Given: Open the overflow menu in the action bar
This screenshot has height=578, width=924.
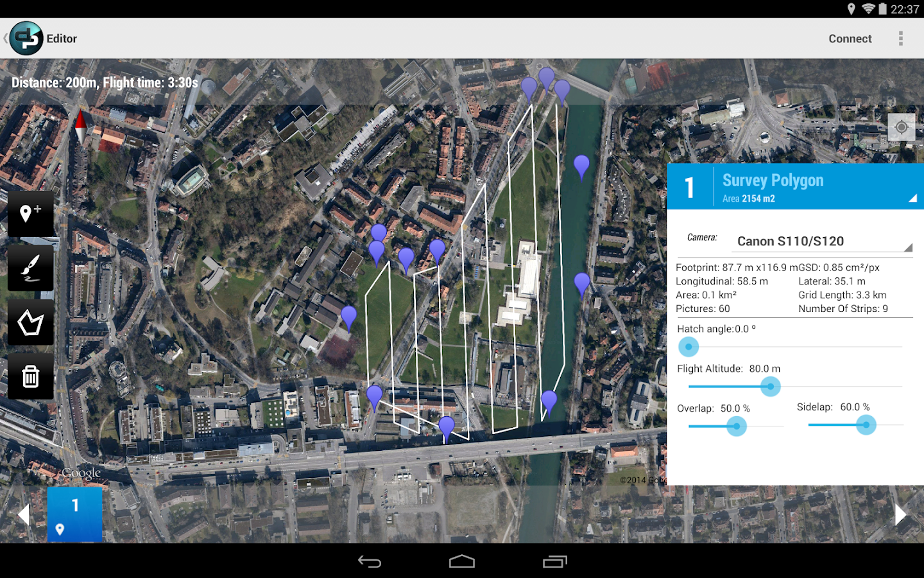Looking at the screenshot, I should click(902, 39).
